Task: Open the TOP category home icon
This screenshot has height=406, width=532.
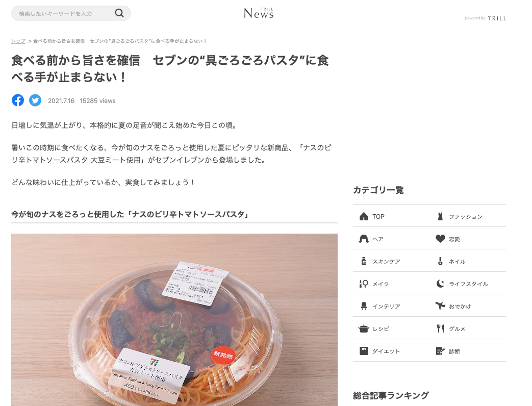Action: click(x=364, y=216)
